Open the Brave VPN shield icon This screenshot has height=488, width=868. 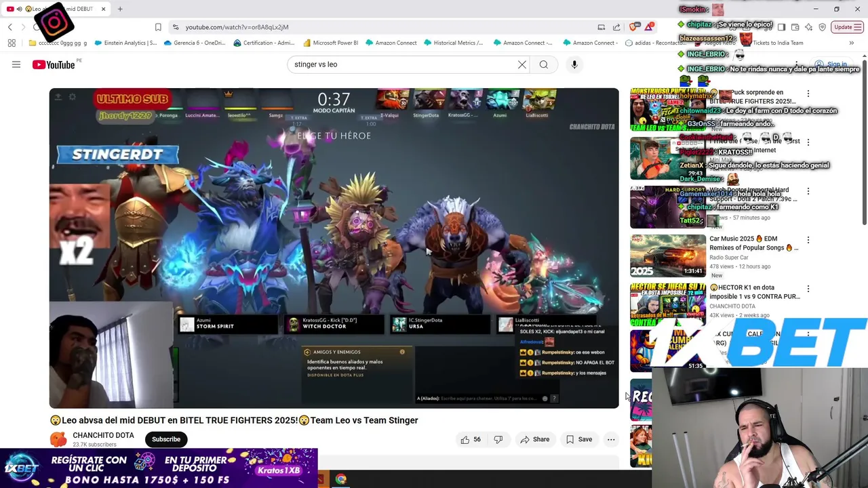click(x=823, y=27)
